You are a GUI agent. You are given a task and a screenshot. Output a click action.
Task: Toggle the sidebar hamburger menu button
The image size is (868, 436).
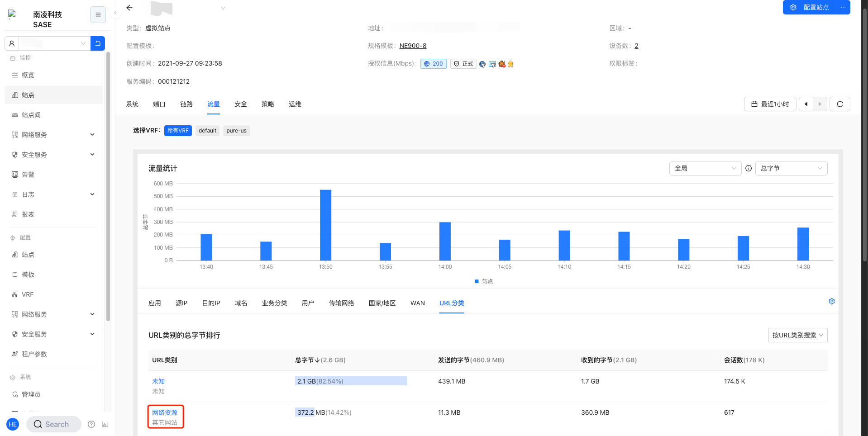(x=98, y=15)
